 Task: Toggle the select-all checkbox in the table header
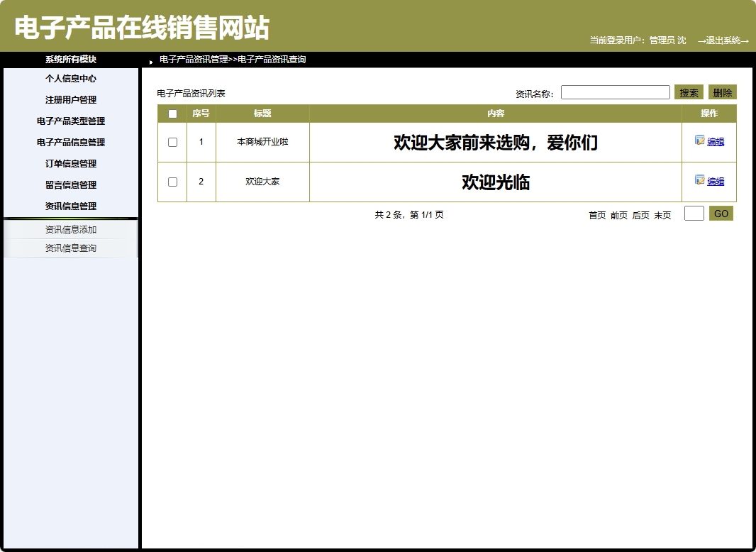click(172, 113)
